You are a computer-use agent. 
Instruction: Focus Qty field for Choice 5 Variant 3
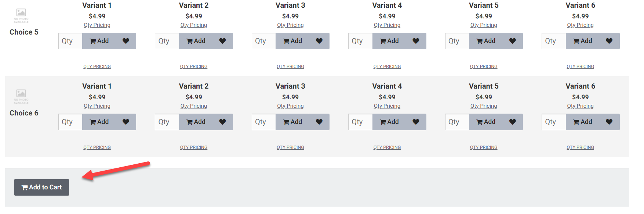263,41
